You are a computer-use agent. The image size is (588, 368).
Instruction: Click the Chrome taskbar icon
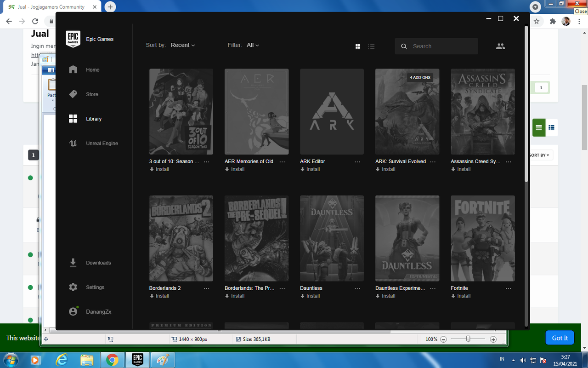point(112,359)
